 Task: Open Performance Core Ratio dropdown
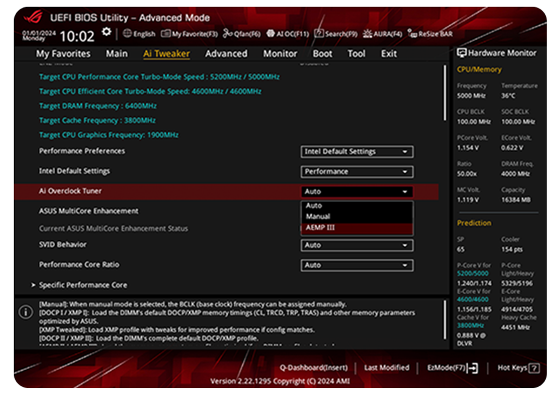click(357, 265)
